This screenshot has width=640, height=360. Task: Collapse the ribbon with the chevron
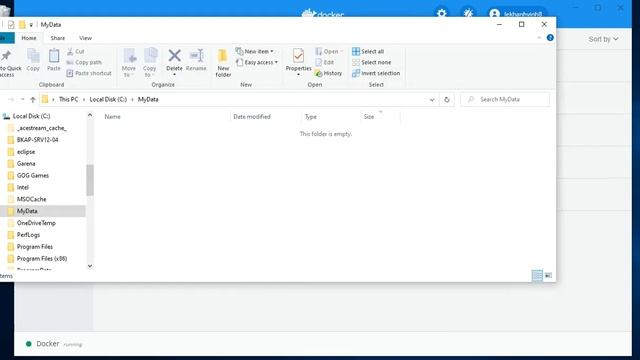pyautogui.click(x=539, y=38)
